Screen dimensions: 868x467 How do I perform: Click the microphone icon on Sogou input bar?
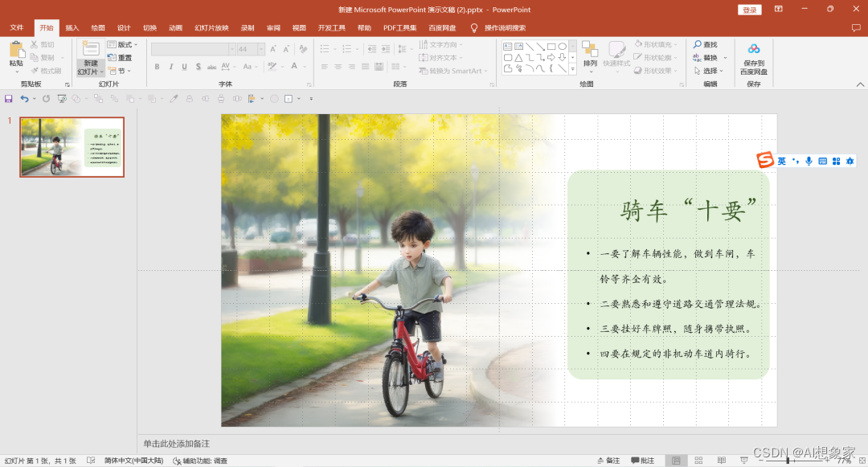[809, 161]
